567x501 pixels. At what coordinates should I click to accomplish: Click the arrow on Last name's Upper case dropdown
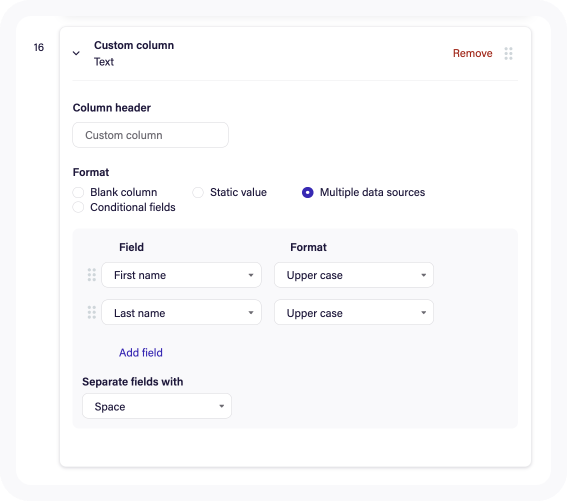[423, 313]
